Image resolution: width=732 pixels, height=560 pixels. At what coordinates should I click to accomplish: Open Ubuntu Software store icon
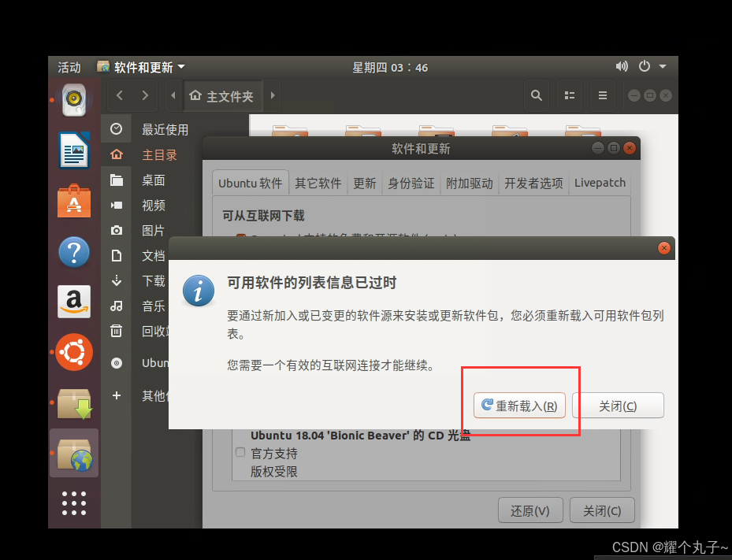[74, 201]
